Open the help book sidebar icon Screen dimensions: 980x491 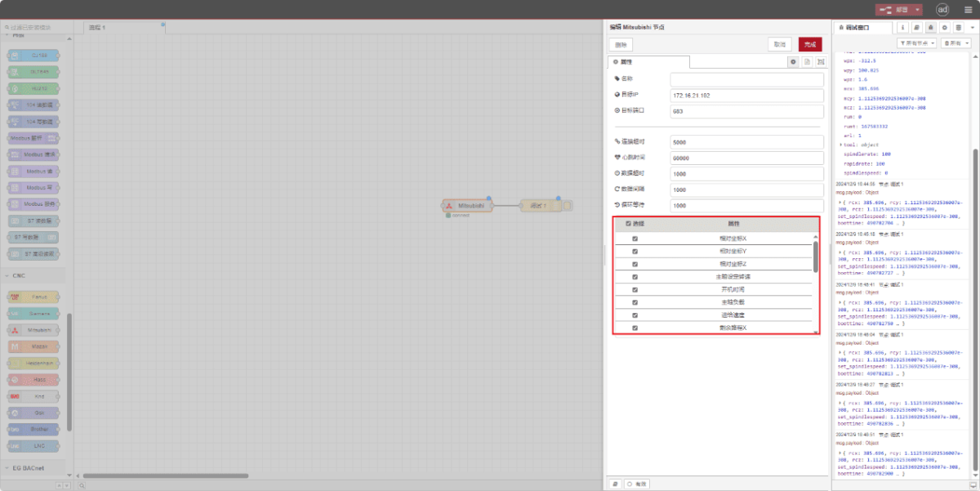(x=918, y=27)
